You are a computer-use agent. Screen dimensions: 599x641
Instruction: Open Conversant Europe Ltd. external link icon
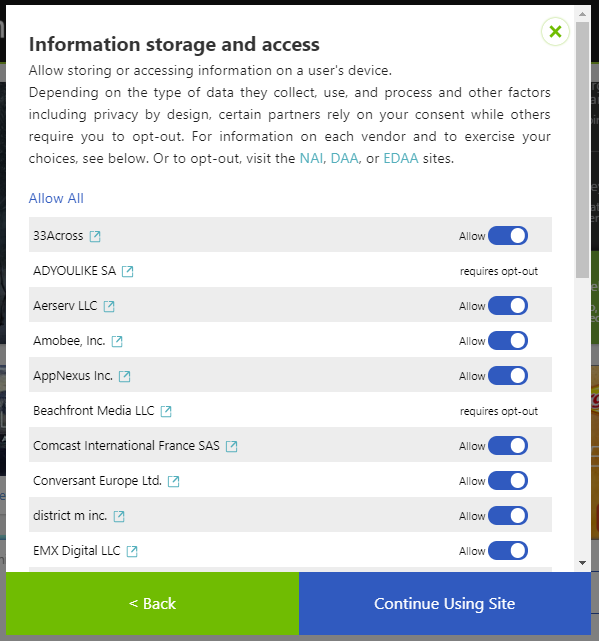click(173, 481)
